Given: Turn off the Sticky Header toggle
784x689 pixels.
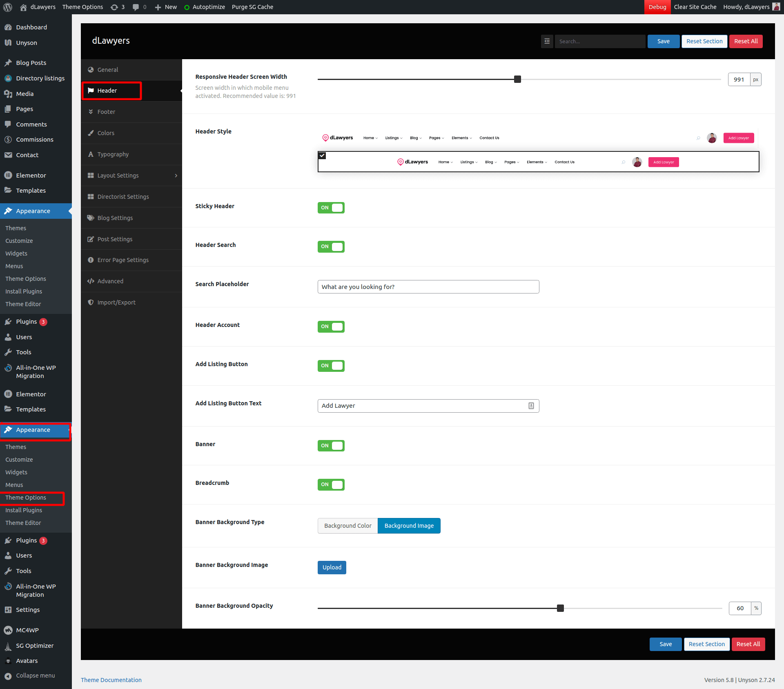Looking at the screenshot, I should coord(331,208).
